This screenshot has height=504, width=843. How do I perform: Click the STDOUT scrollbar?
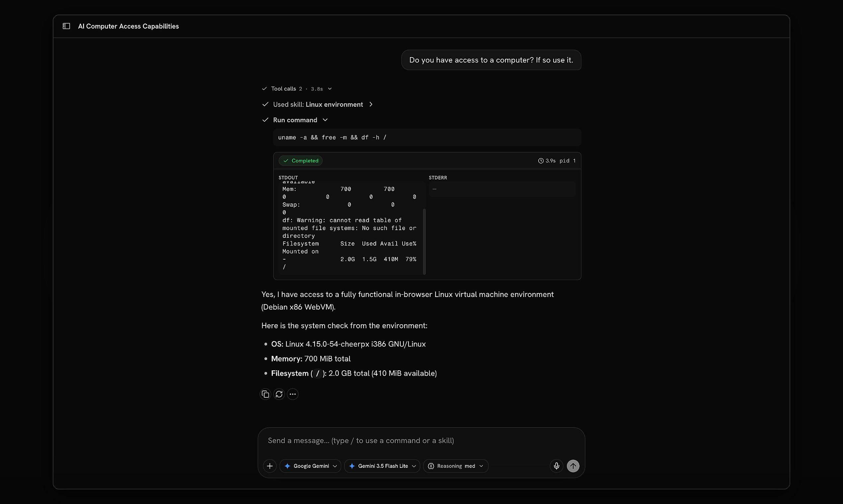(424, 241)
